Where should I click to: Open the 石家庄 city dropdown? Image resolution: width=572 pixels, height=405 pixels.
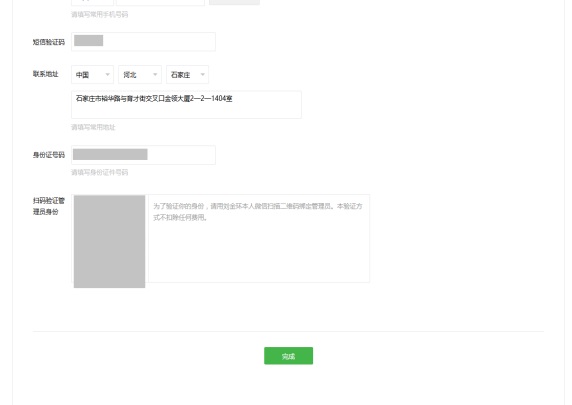[188, 75]
